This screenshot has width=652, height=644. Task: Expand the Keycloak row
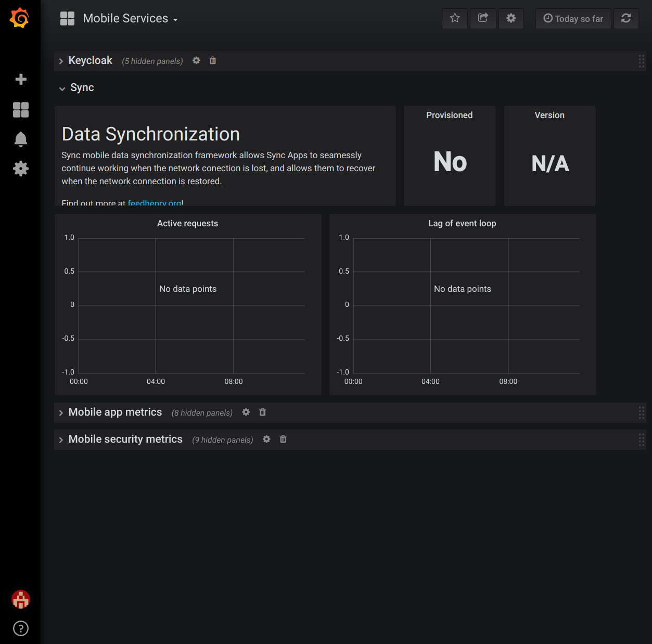(90, 61)
